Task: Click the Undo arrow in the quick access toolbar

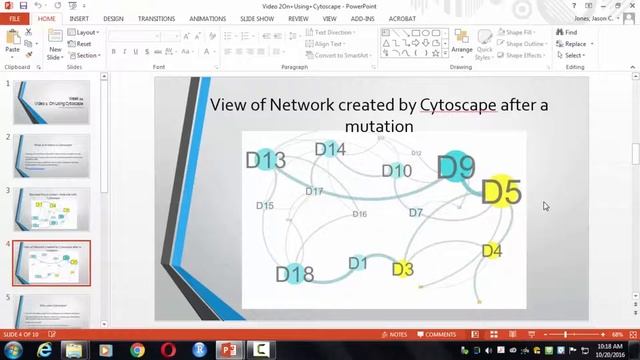Action: click(x=38, y=6)
